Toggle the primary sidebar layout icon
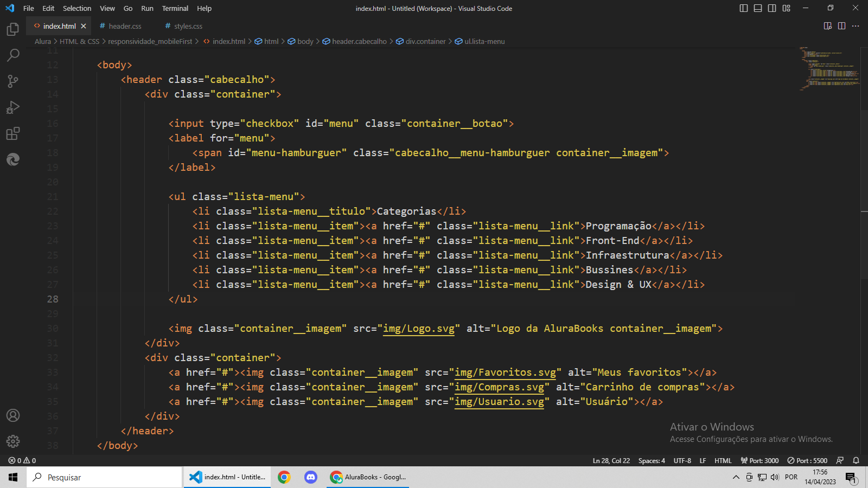 coord(744,8)
